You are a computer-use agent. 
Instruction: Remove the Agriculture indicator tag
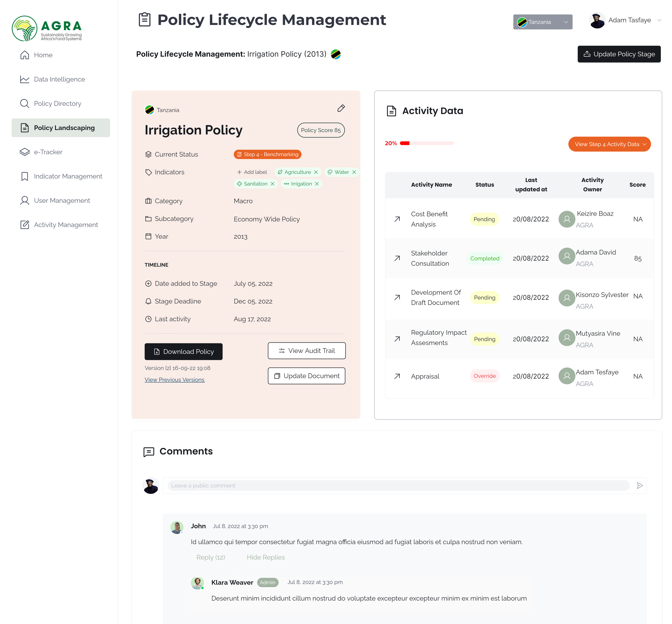pyautogui.click(x=316, y=172)
